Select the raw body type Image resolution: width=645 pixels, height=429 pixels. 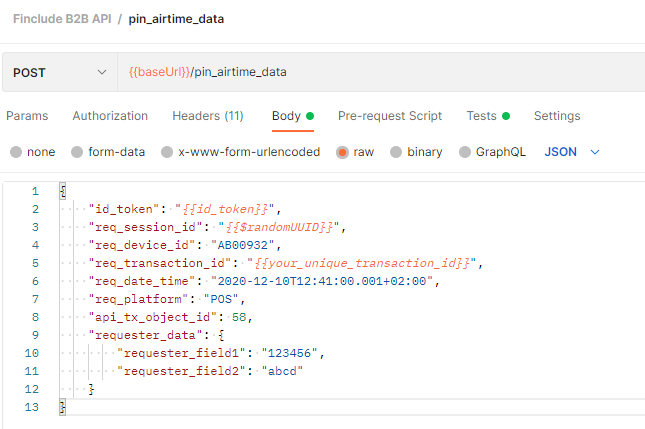pyautogui.click(x=355, y=152)
